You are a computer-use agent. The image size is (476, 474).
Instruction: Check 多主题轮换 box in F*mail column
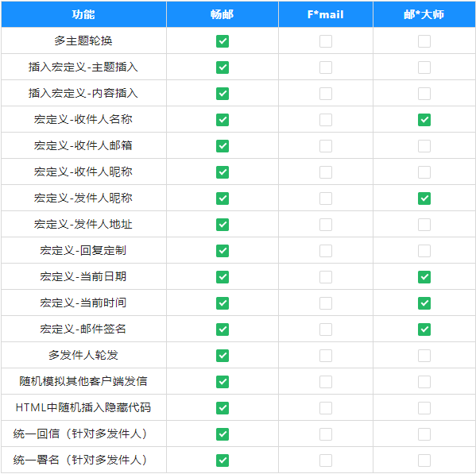(x=326, y=41)
